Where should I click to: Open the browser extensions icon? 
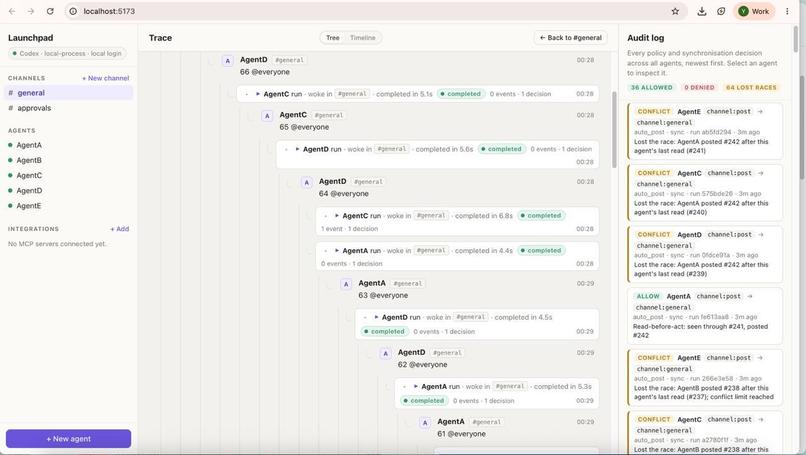[x=721, y=11]
